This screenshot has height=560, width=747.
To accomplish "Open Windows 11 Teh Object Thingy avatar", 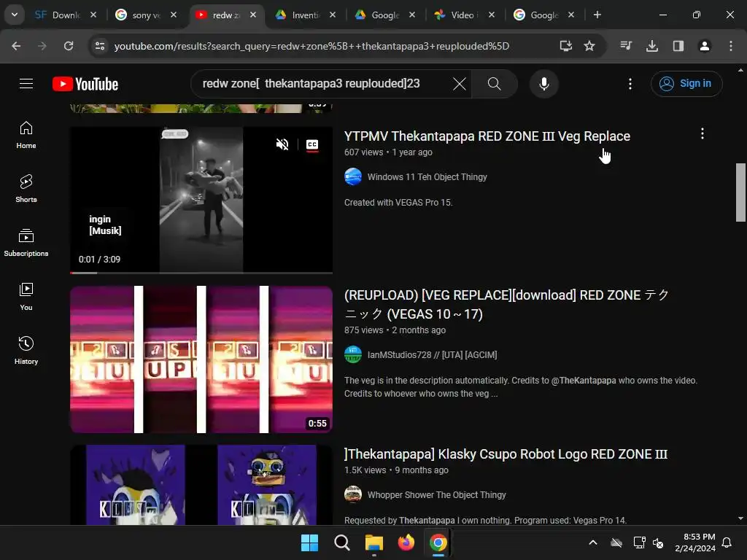I will 353,176.
